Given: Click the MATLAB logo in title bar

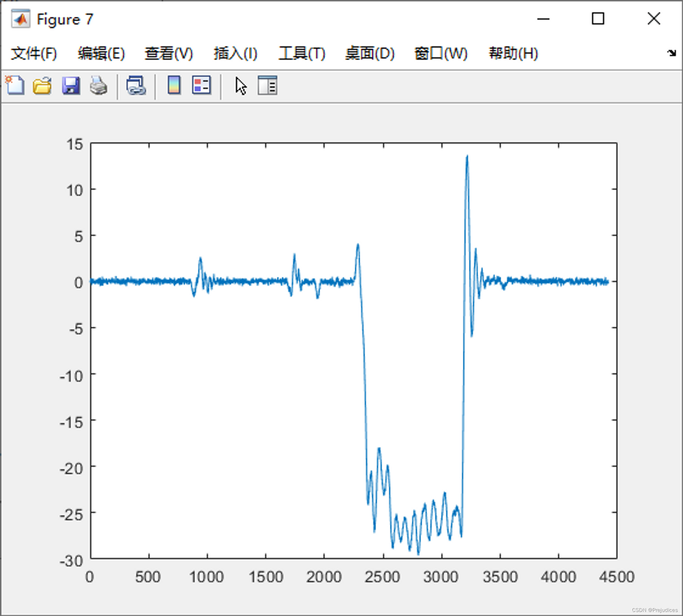Looking at the screenshot, I should (20, 19).
